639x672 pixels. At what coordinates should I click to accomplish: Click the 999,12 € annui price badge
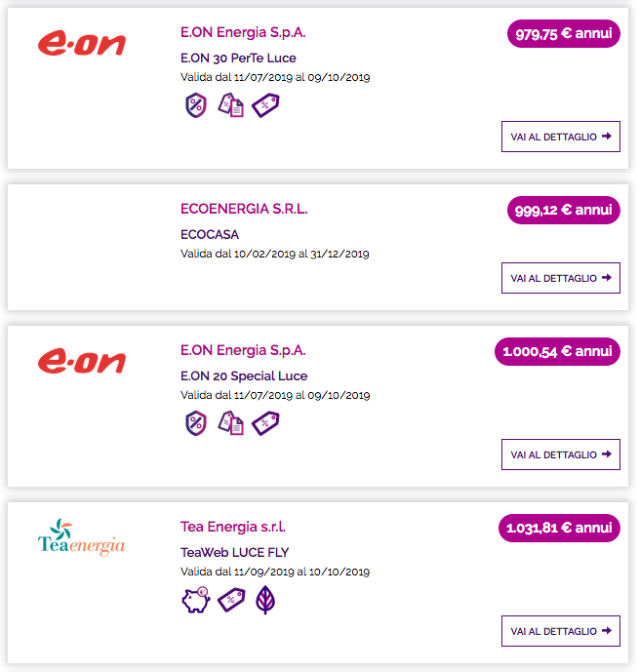(564, 210)
